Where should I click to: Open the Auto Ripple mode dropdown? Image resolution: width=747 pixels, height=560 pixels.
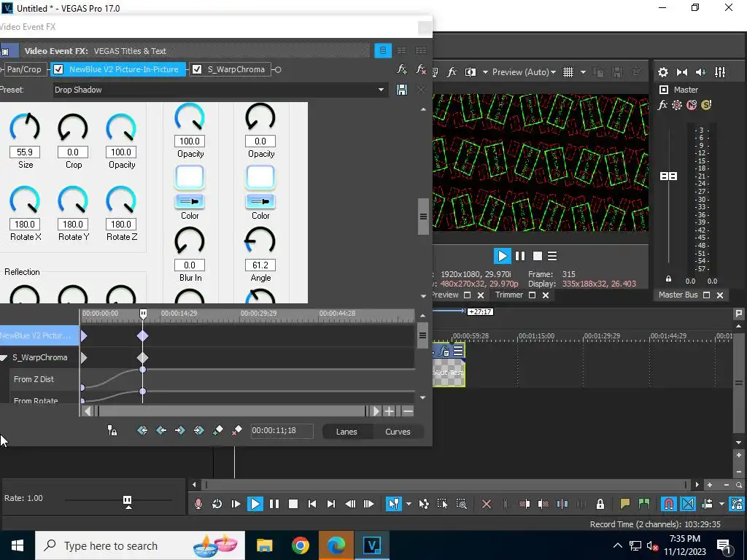click(721, 504)
